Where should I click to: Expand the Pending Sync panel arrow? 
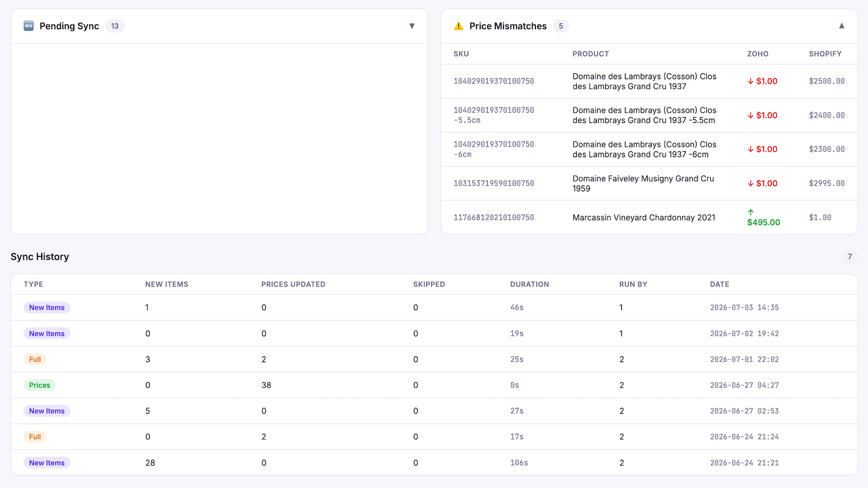pyautogui.click(x=412, y=26)
